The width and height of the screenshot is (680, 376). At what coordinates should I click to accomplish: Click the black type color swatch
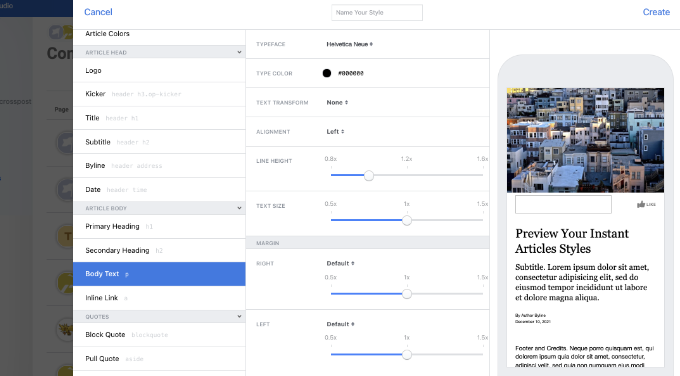point(327,73)
